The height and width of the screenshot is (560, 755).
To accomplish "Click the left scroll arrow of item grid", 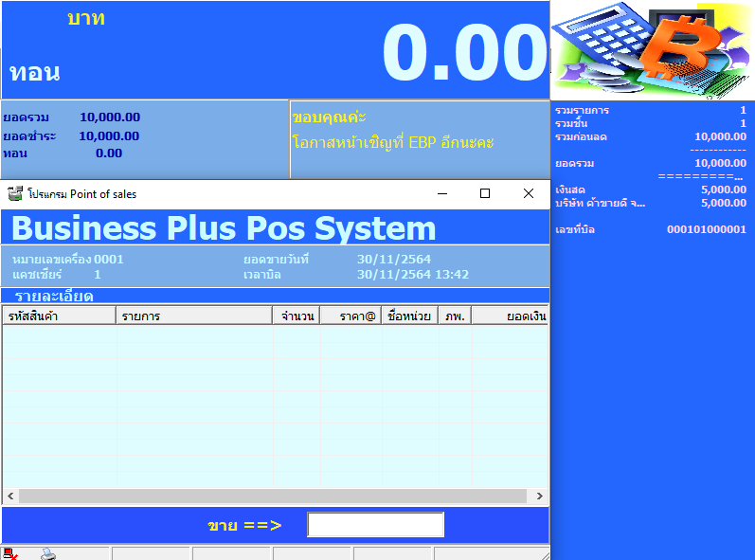I will tap(10, 496).
